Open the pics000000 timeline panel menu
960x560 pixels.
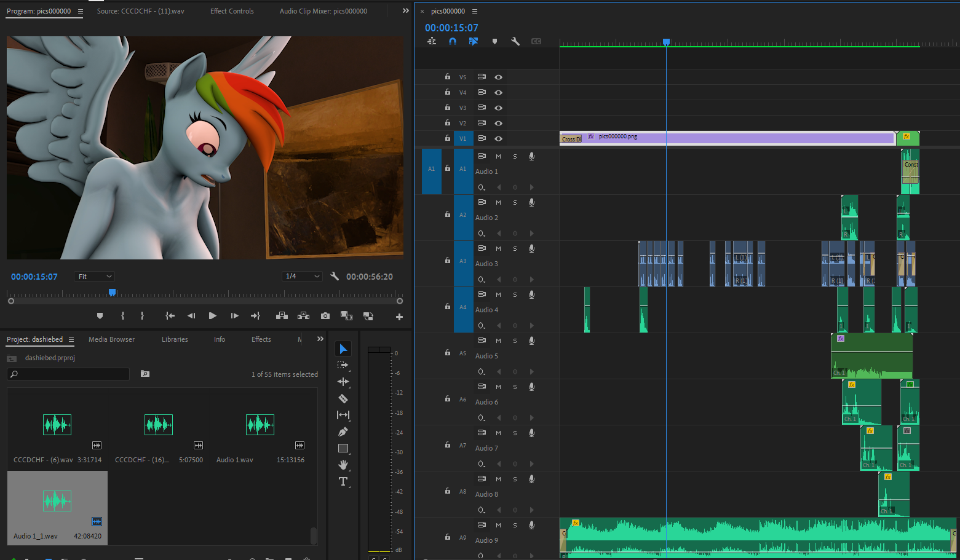pos(474,11)
